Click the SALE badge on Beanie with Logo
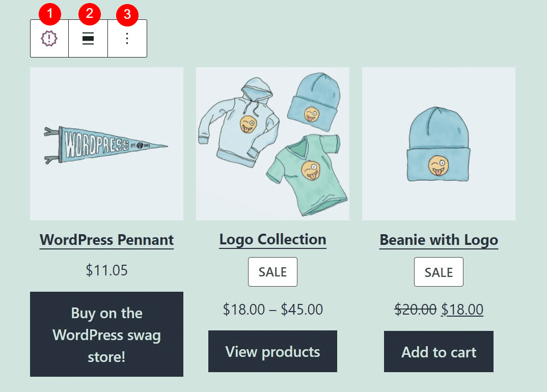The image size is (547, 392). 439,272
